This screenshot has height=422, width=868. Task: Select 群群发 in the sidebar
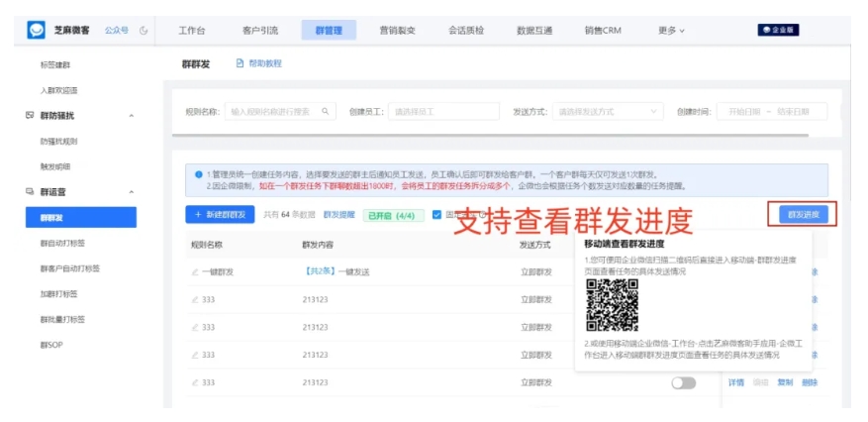81,217
